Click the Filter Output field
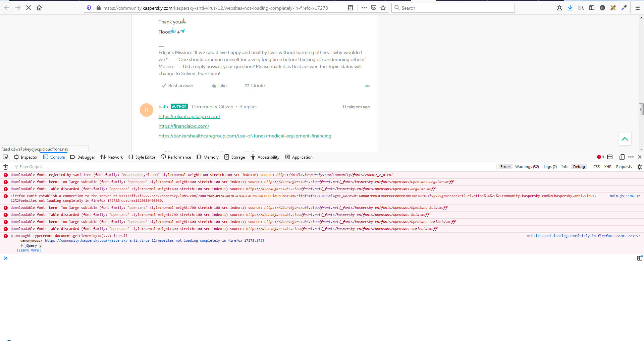Screen dimensions: 644x341 [x=255, y=167]
